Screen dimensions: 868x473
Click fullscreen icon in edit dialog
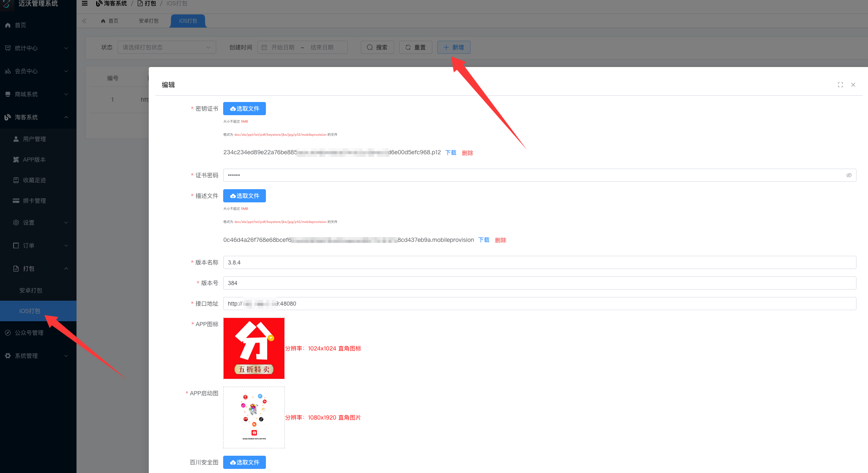tap(840, 85)
